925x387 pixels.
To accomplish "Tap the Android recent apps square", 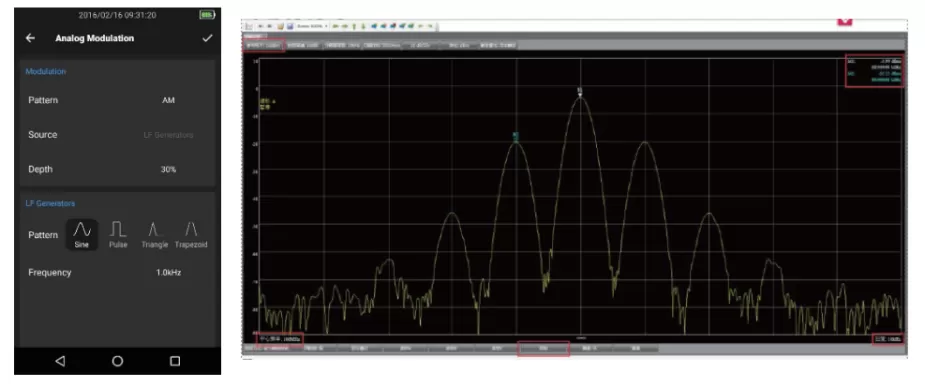I will 175,361.
